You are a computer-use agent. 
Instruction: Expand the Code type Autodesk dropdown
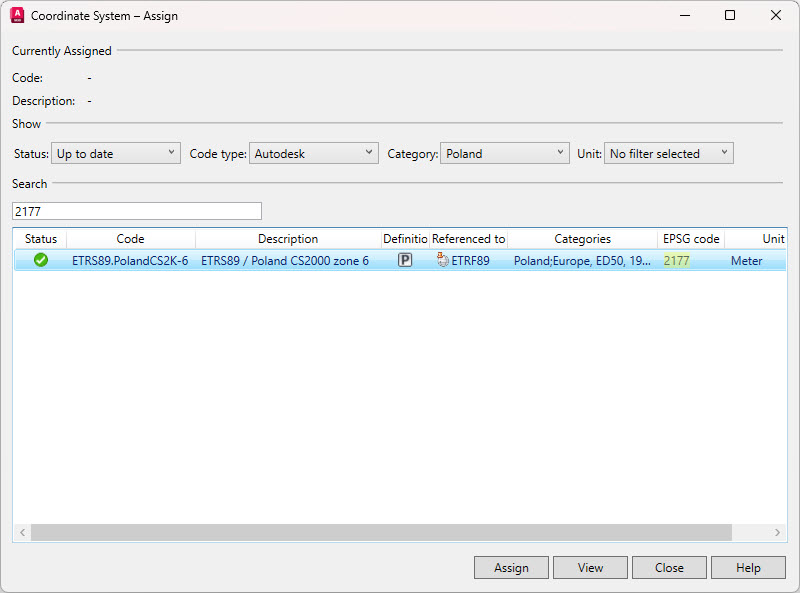(313, 154)
